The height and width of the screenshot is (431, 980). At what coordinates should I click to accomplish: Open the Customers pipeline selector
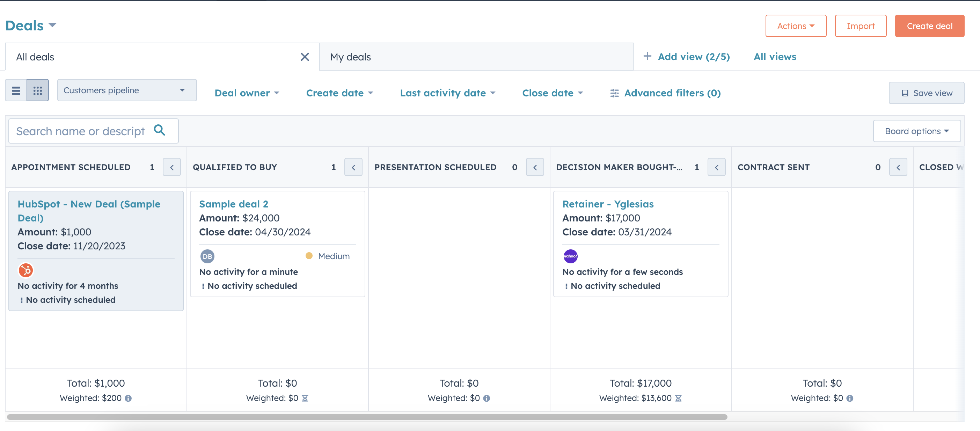point(127,90)
